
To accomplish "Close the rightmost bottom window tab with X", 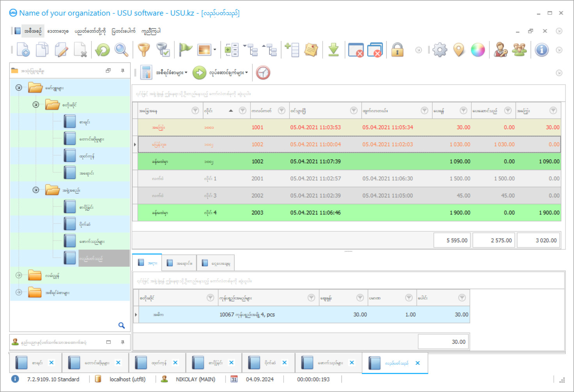I will click(x=418, y=363).
